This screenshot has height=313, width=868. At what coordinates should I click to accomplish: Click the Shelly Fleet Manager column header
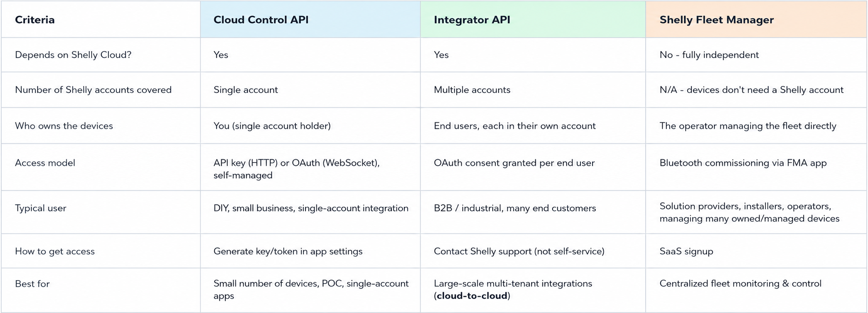[756, 20]
